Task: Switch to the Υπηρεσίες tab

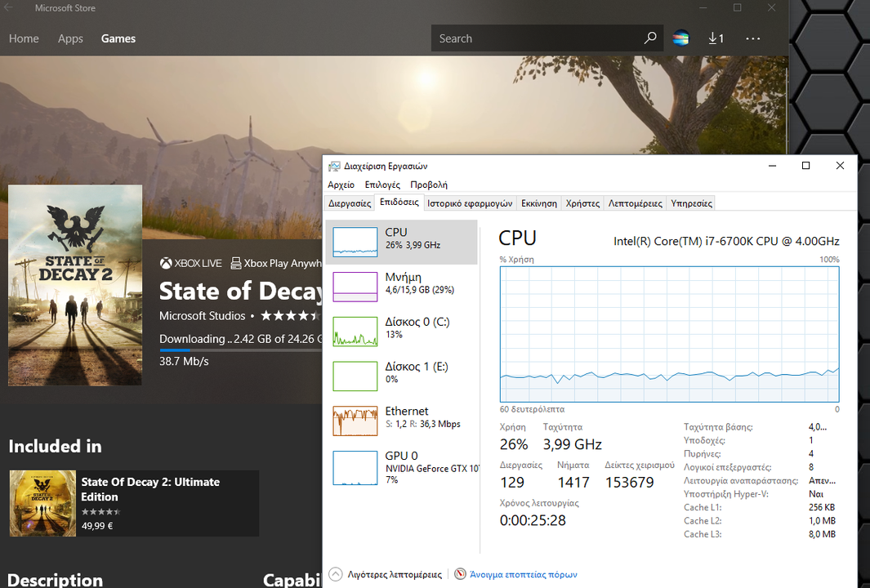Action: tap(691, 203)
